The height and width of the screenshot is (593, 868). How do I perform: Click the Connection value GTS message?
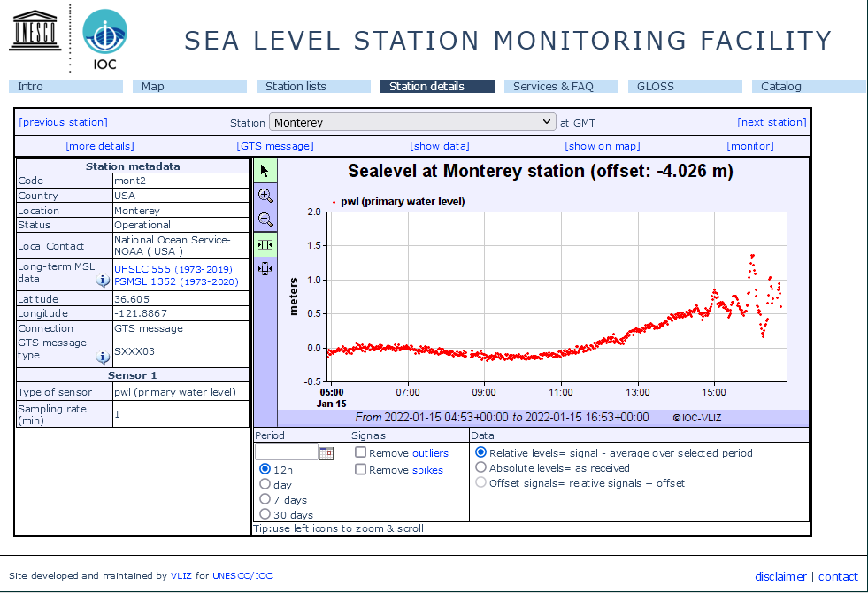[x=149, y=328]
